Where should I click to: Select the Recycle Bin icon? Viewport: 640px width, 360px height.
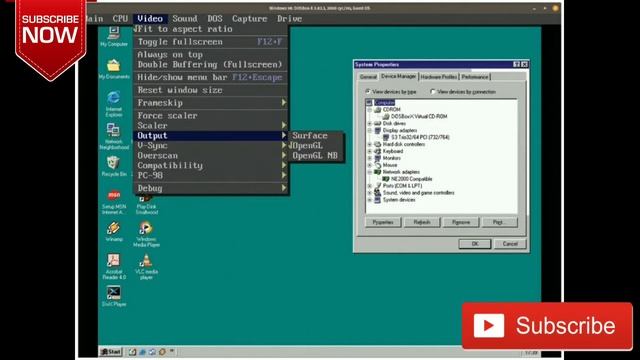tap(113, 166)
